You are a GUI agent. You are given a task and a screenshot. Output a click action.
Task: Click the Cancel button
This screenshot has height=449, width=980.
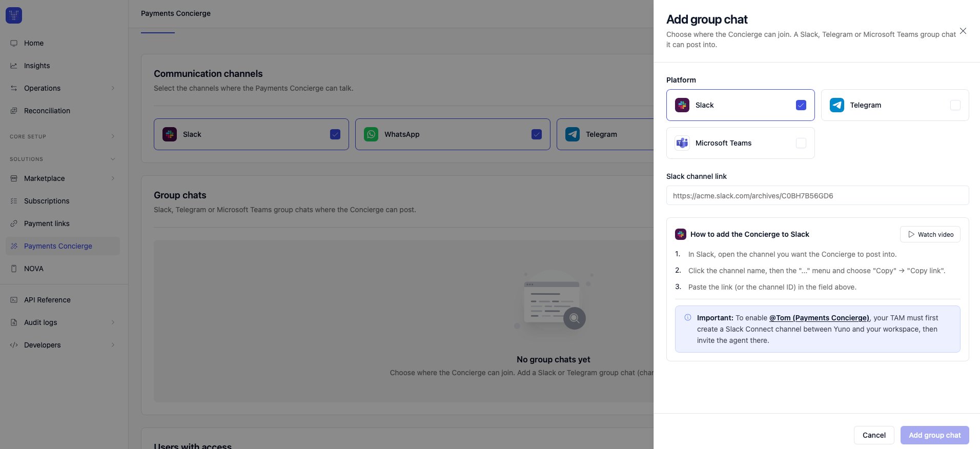(x=874, y=435)
